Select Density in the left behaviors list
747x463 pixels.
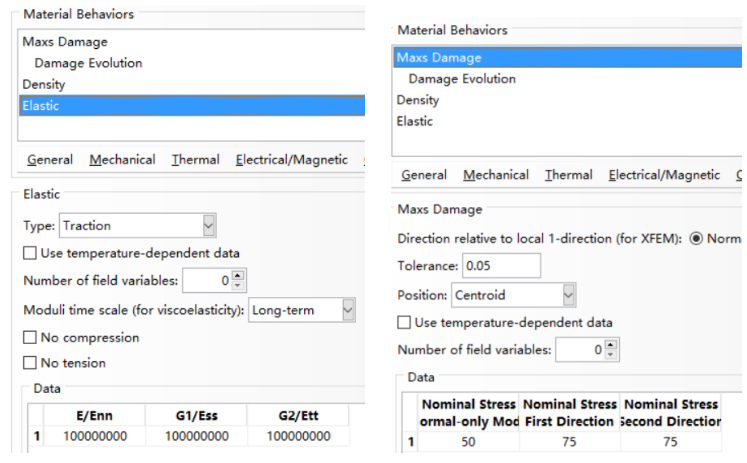point(44,84)
